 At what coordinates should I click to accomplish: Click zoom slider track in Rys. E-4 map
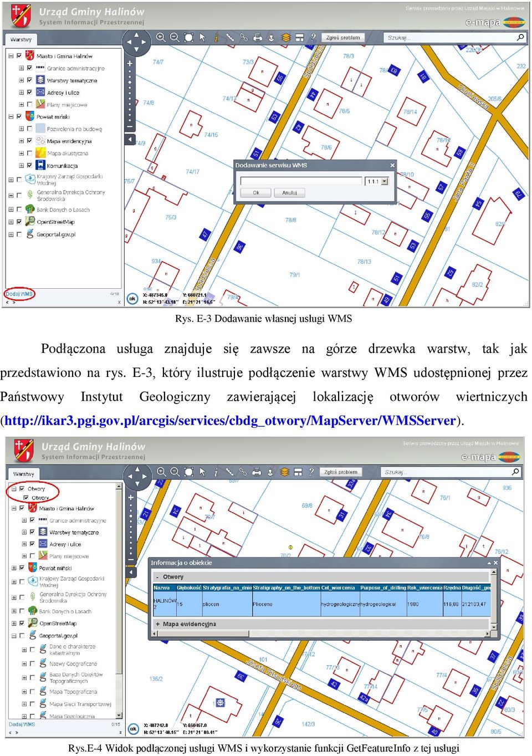(131, 528)
